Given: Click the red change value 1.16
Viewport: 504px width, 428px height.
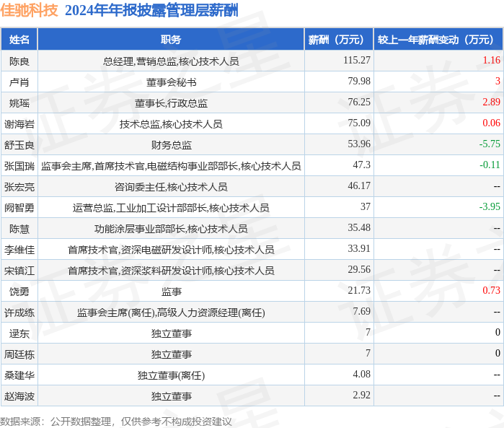Looking at the screenshot, I should pyautogui.click(x=492, y=60).
